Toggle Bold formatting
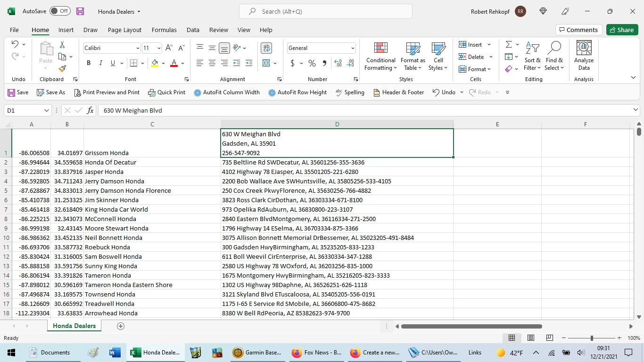Viewport: 644px width, 362px height. pyautogui.click(x=89, y=63)
